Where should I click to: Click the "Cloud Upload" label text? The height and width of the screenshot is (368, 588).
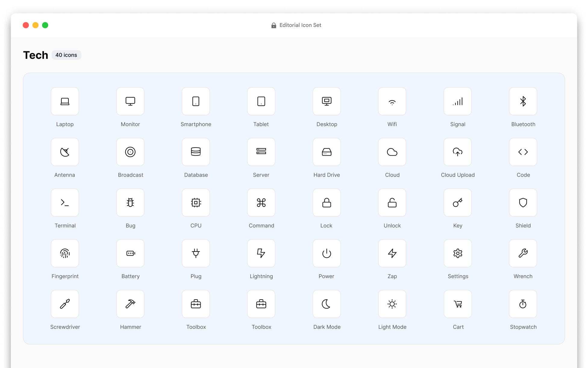pyautogui.click(x=458, y=175)
